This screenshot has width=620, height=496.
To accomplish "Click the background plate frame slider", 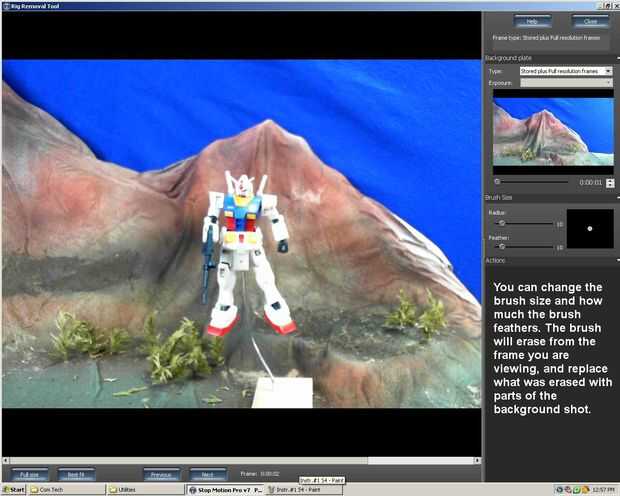I will (x=532, y=182).
